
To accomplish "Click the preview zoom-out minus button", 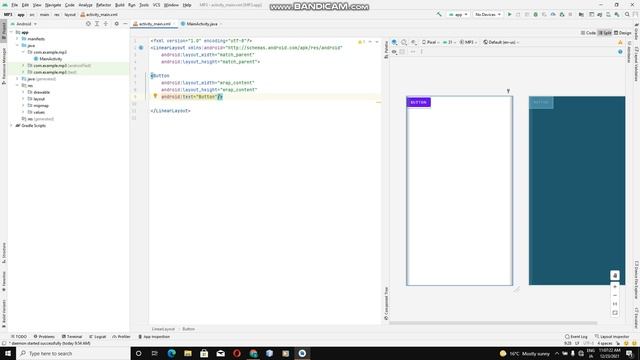I will point(615,295).
